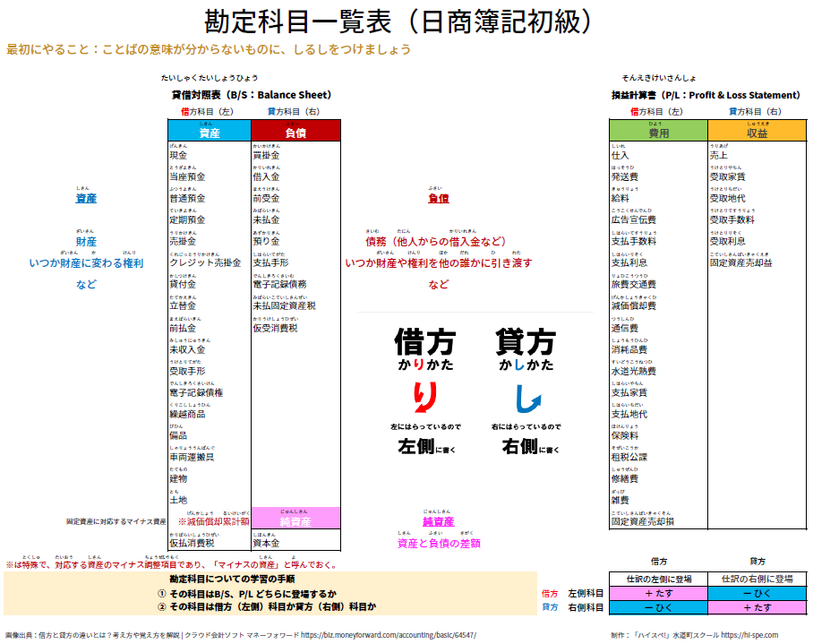Open the moneyforward.com source URL at bottom
The image size is (813, 644).
[388, 634]
